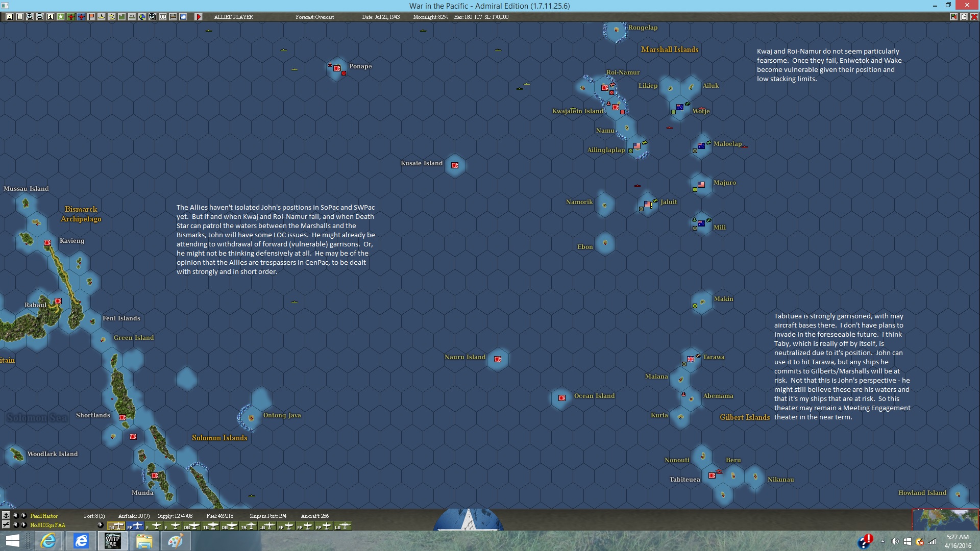980x551 pixels.
Task: Click the orange flag toolbar icon
Action: (91, 17)
